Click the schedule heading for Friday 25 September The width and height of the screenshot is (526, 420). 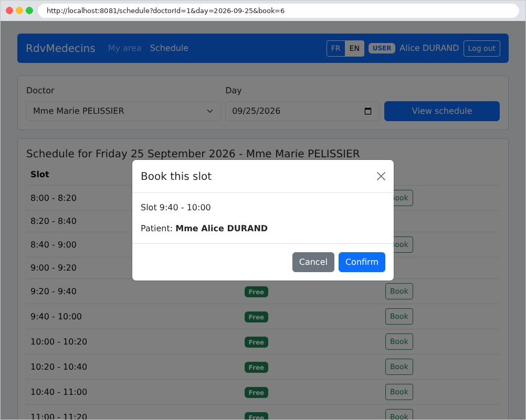coord(193,154)
